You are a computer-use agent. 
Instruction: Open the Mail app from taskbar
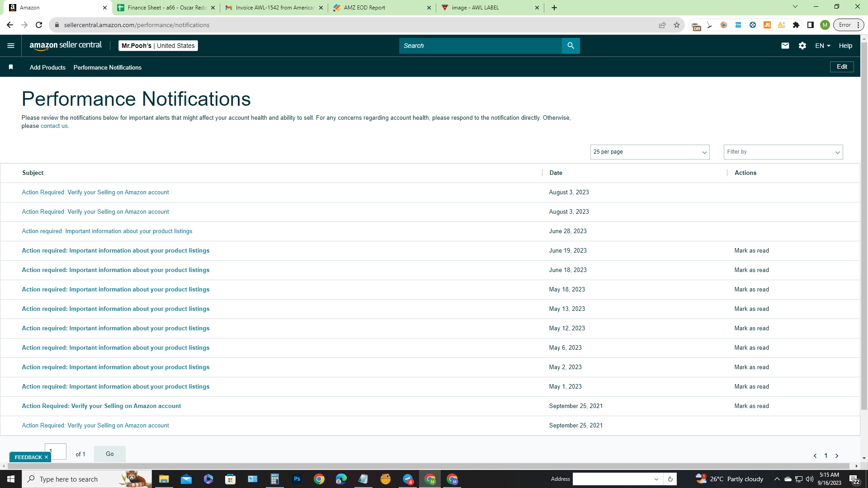(x=186, y=479)
